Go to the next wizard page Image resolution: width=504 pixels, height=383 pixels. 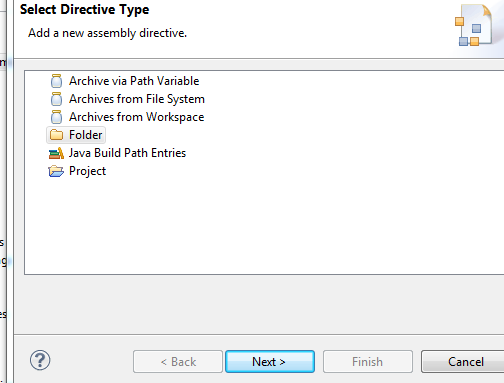(x=270, y=362)
